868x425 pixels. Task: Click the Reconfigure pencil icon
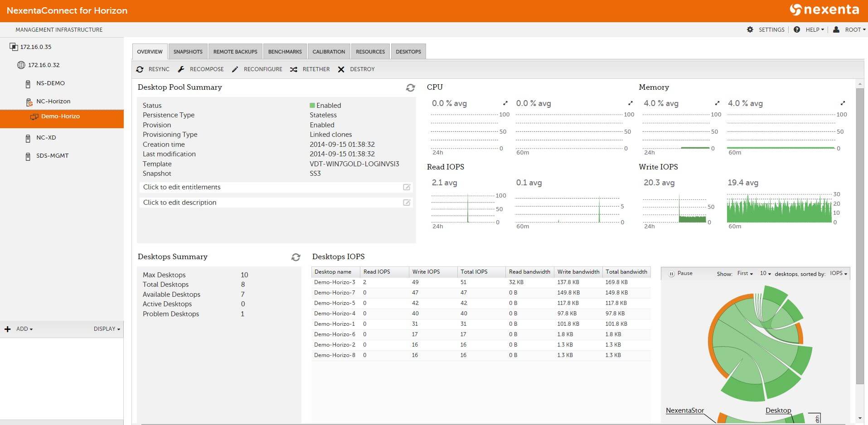pos(235,69)
